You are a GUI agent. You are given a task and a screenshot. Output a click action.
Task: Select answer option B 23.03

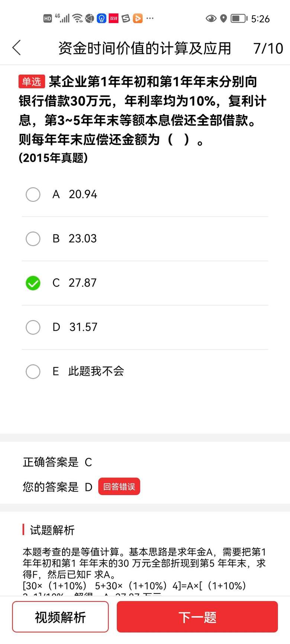click(33, 239)
